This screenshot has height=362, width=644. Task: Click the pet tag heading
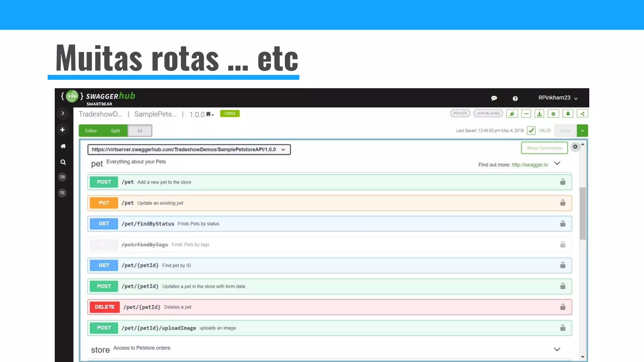pyautogui.click(x=97, y=164)
